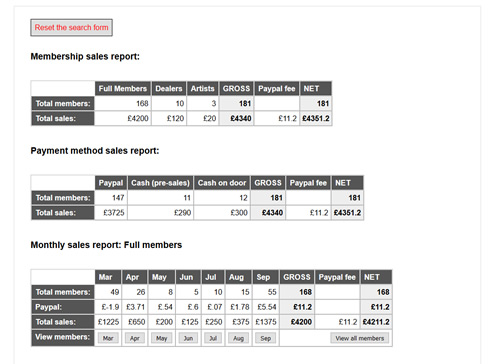Screen dimensions: 500x364
Task: Click the Full Members column header
Action: [123, 89]
